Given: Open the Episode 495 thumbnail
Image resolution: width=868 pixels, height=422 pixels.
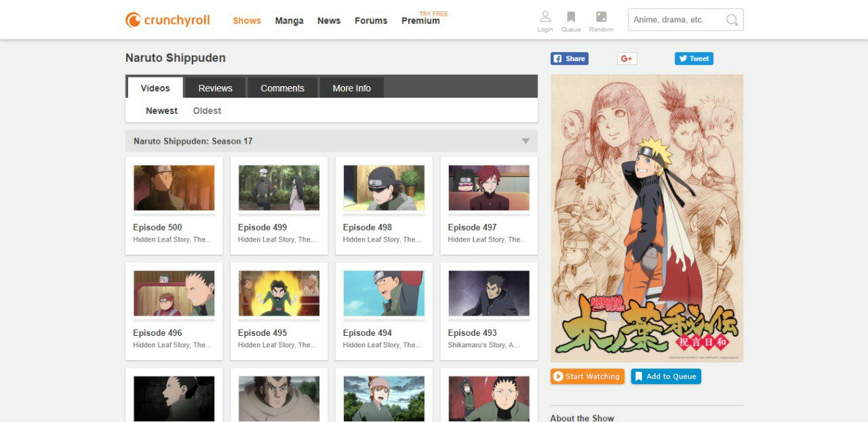Looking at the screenshot, I should 279,294.
